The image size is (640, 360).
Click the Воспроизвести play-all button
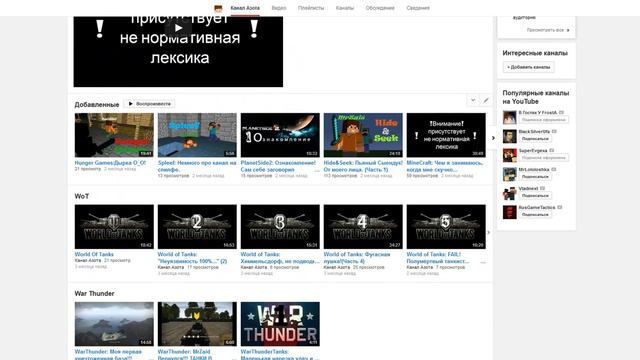(x=149, y=104)
